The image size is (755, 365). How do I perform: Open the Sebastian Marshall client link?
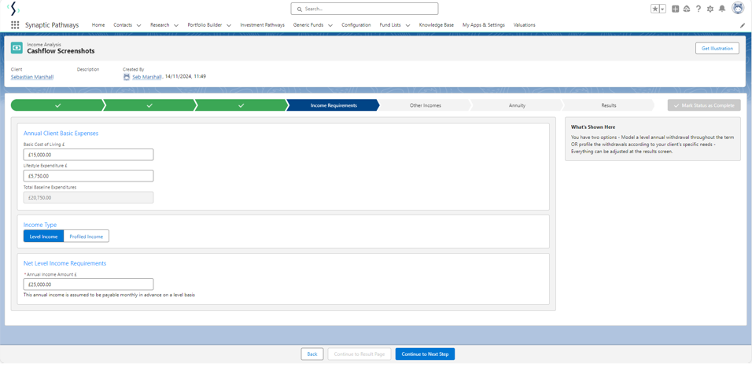click(32, 77)
